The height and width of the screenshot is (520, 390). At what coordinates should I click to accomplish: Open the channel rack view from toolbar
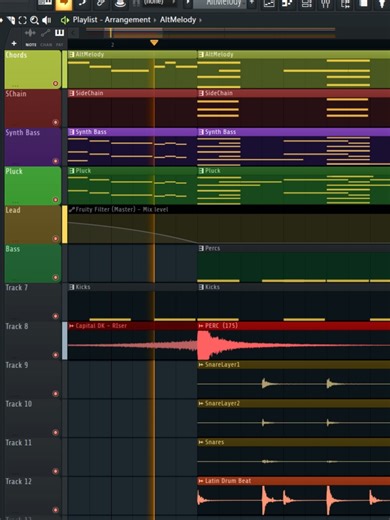pos(306,3)
